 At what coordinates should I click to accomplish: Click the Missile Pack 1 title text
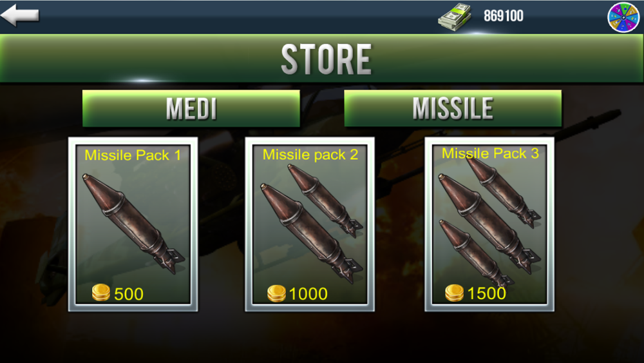[x=133, y=155]
